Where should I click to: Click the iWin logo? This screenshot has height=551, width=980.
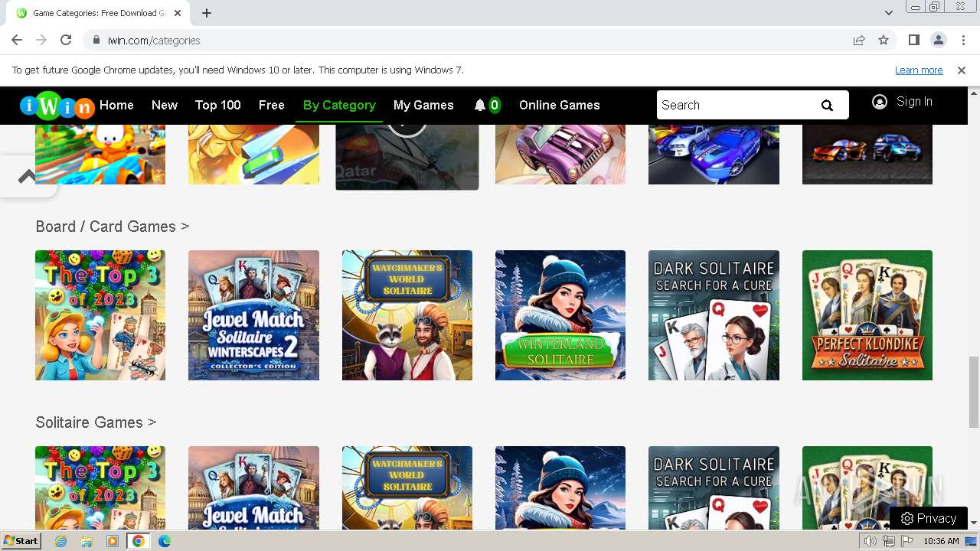click(57, 106)
